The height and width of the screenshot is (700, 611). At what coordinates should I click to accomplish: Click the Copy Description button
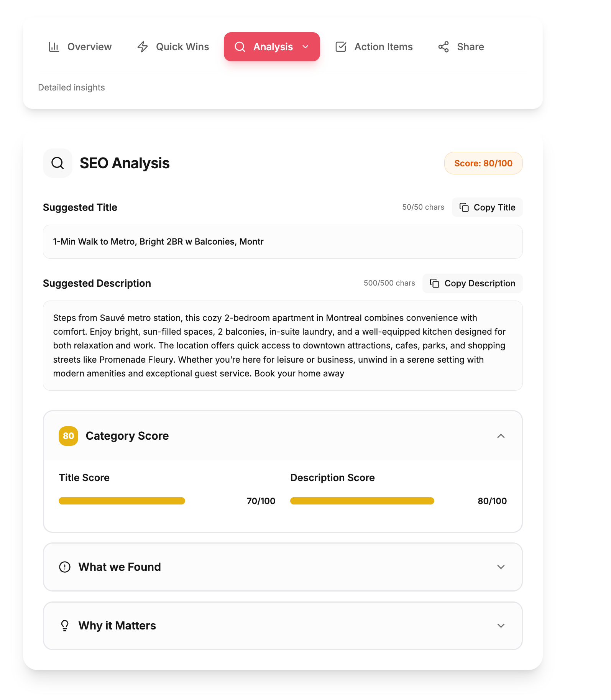click(472, 283)
